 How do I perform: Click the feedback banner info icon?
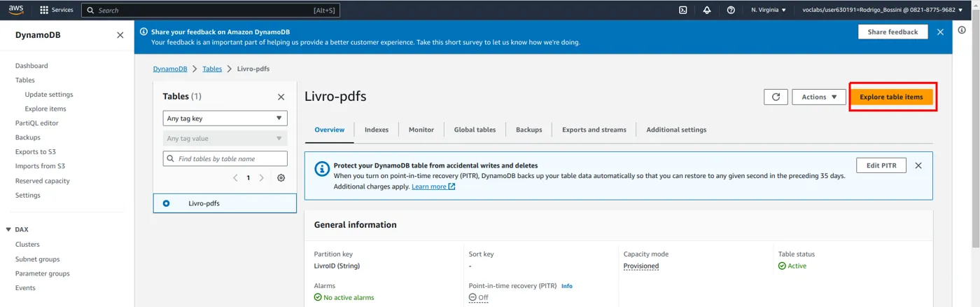click(x=143, y=32)
